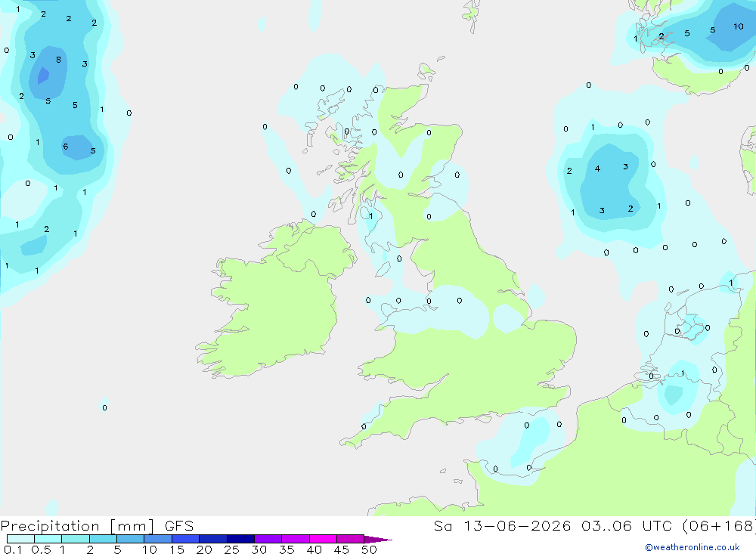Click the legend number '0.5'
Image resolution: width=756 pixels, height=554 pixels.
click(41, 549)
